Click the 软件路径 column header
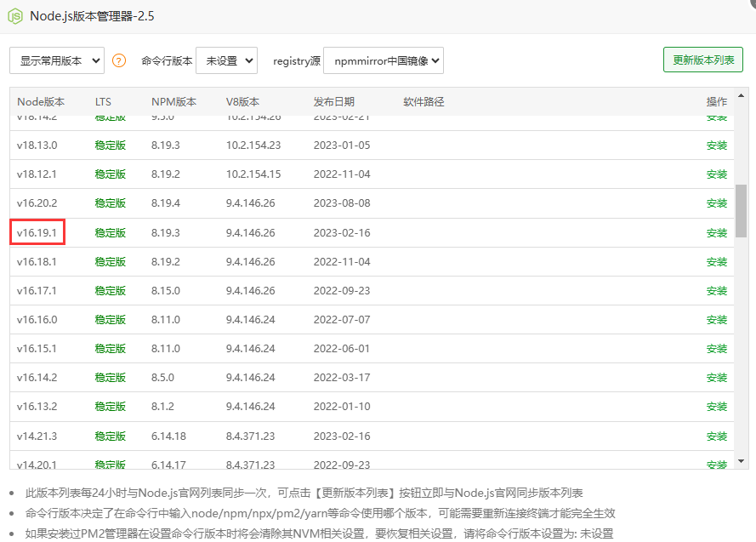756x542 pixels. 423,102
